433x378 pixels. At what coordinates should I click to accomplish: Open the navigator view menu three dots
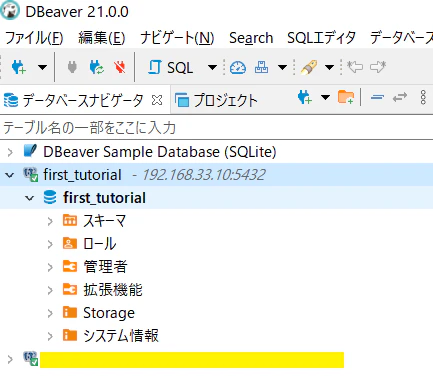pyautogui.click(x=423, y=97)
